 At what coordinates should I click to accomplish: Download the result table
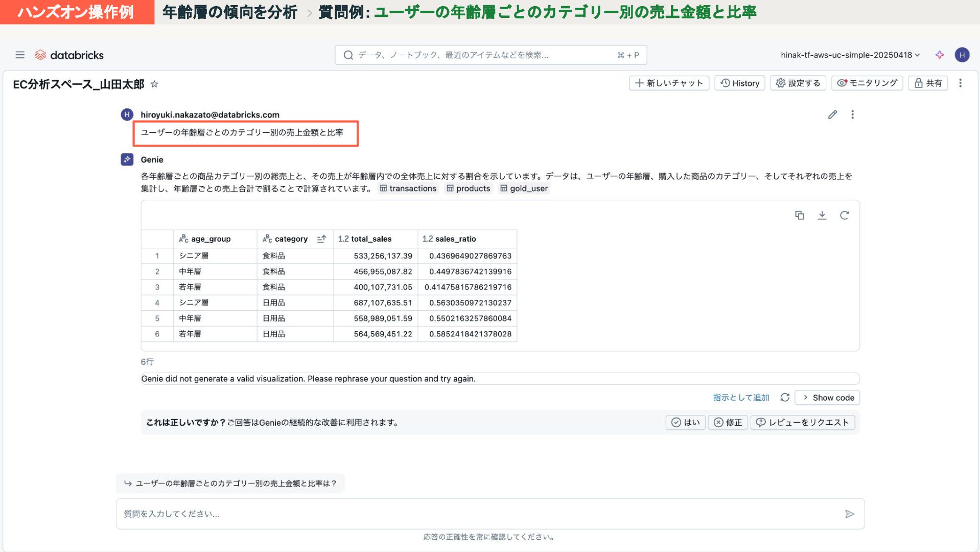click(x=822, y=215)
